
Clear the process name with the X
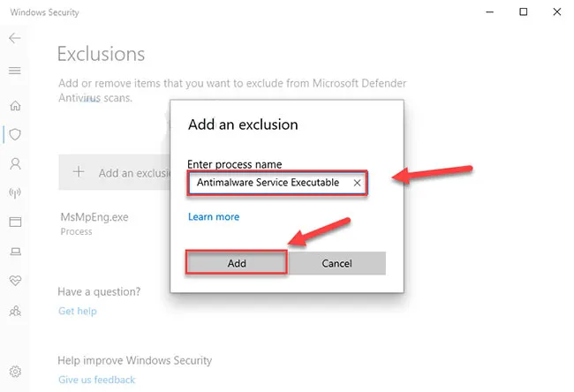[x=357, y=183]
